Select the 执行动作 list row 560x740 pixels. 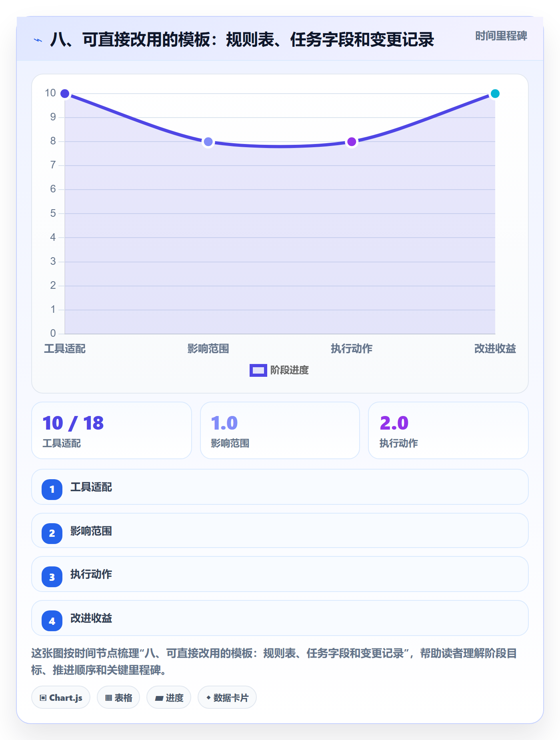click(280, 574)
